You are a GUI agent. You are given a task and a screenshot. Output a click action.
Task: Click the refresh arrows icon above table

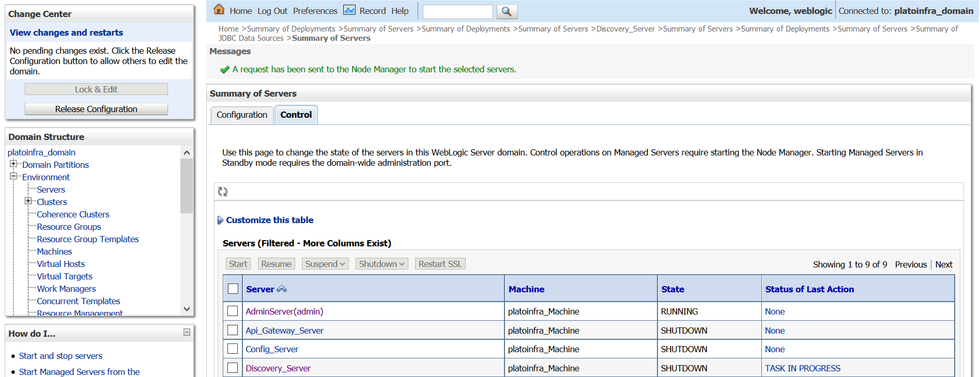click(x=223, y=192)
